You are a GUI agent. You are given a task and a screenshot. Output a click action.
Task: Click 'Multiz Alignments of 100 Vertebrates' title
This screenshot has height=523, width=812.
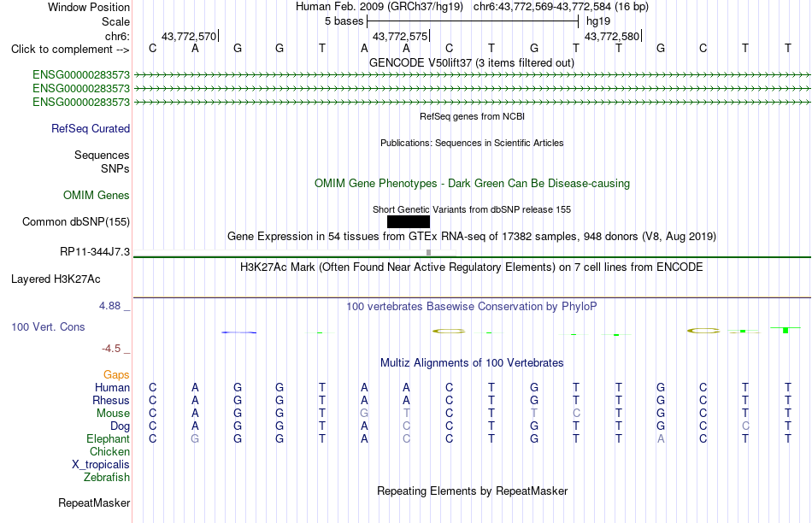tap(472, 363)
